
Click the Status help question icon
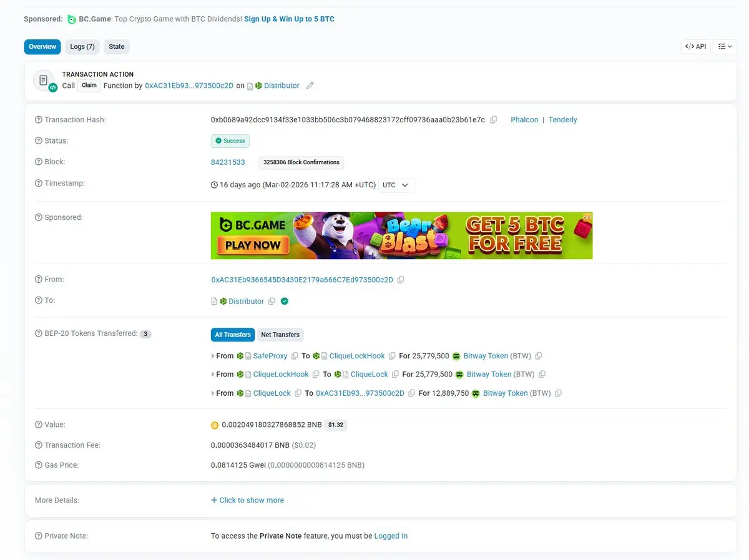click(x=39, y=141)
